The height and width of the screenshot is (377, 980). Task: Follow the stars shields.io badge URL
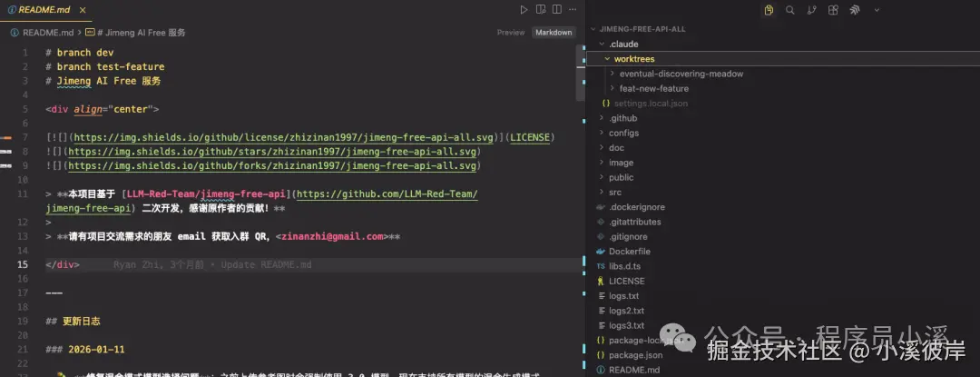273,152
